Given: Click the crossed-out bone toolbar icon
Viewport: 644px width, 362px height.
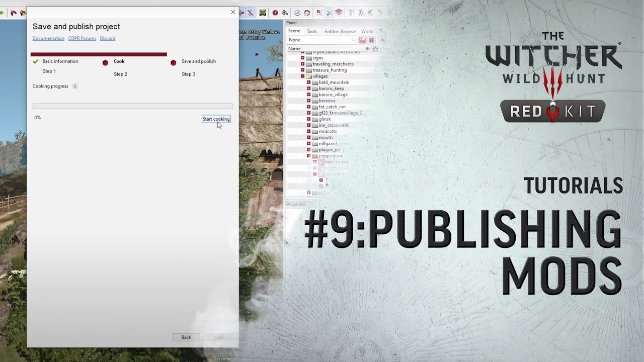Looking at the screenshot, I should (250, 13).
